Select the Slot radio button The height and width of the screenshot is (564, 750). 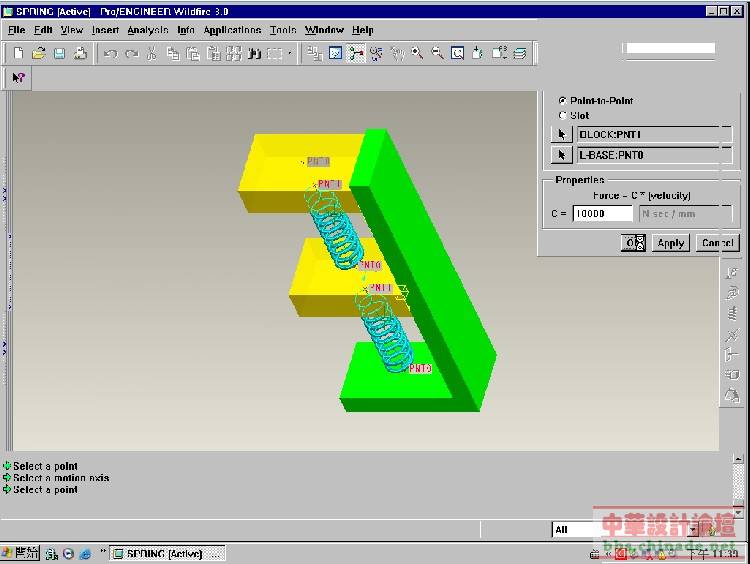tap(562, 116)
